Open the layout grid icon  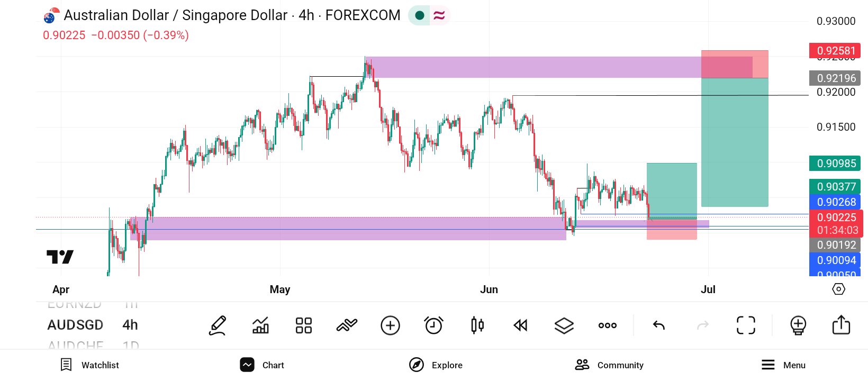tap(304, 325)
